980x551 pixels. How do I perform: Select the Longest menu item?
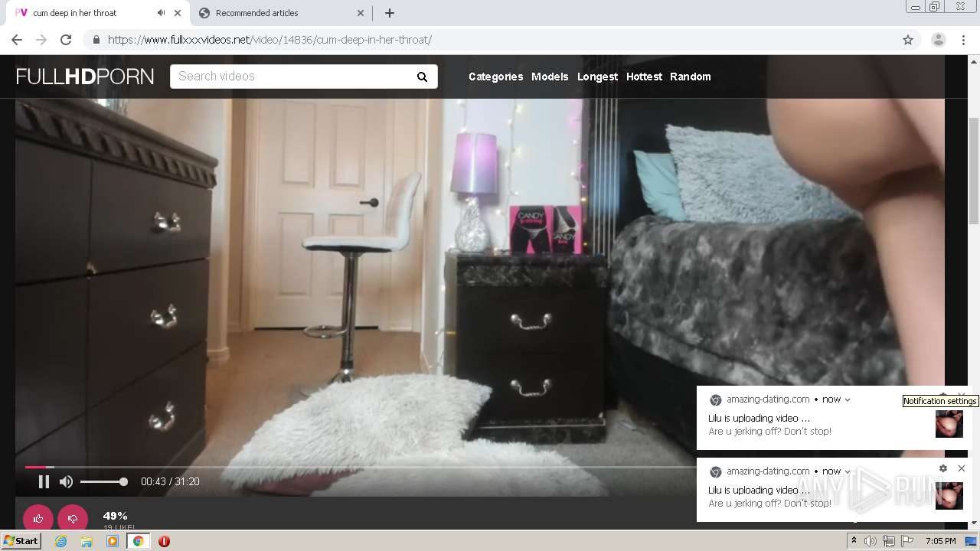(x=597, y=77)
